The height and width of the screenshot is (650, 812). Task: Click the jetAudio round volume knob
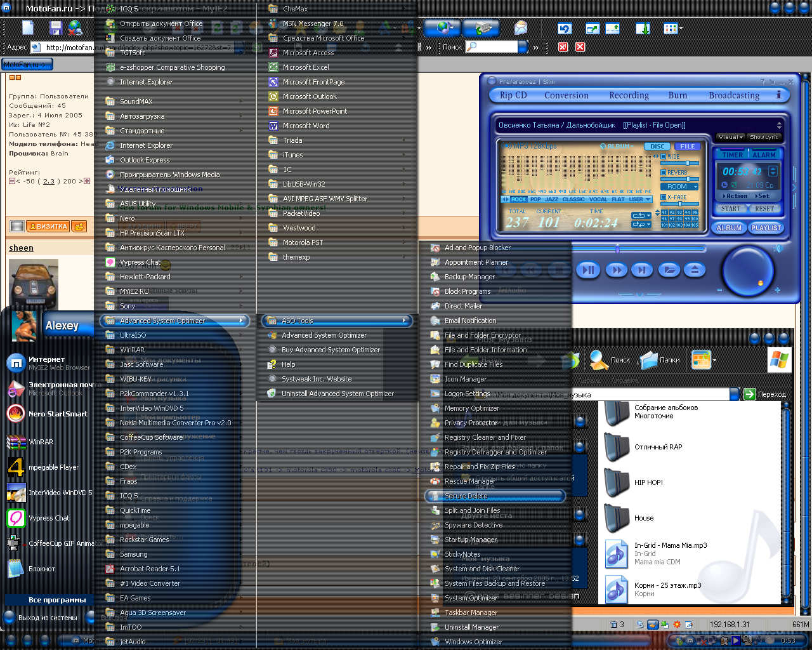[x=748, y=272]
